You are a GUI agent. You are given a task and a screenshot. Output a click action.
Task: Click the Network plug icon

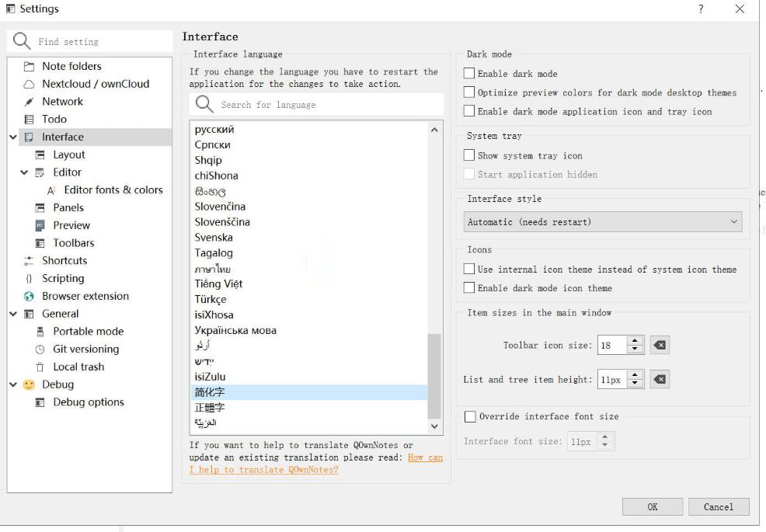click(x=29, y=102)
